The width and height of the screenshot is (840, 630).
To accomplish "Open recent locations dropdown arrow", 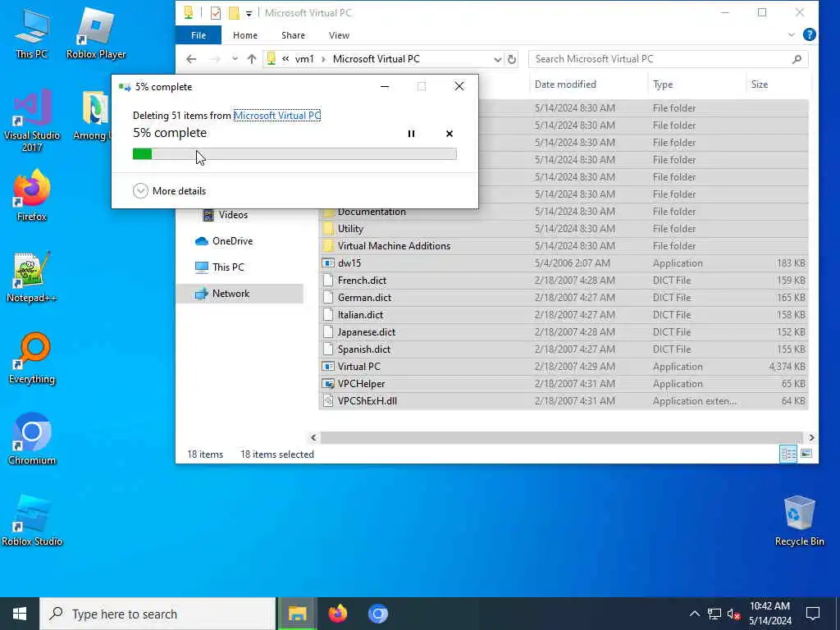I will click(235, 59).
